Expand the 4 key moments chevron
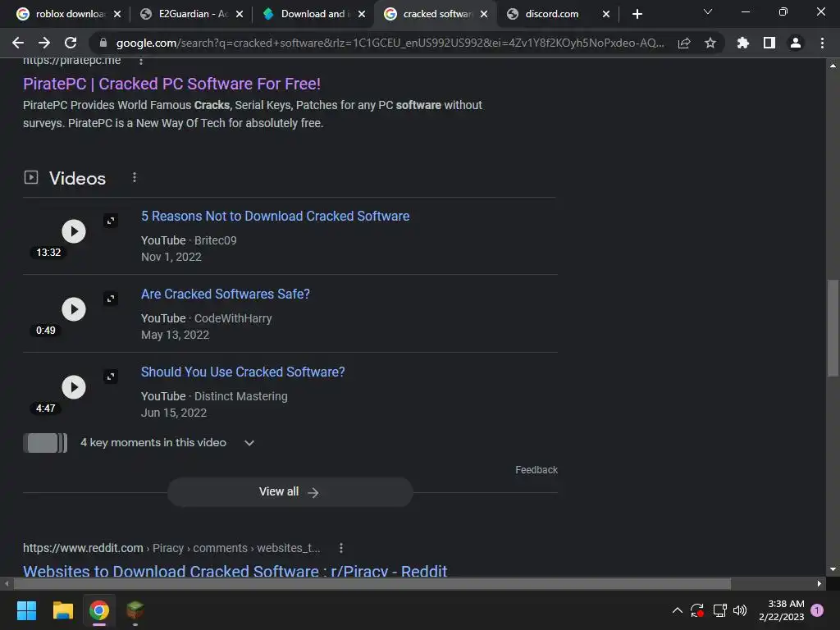This screenshot has height=630, width=840. click(x=249, y=443)
